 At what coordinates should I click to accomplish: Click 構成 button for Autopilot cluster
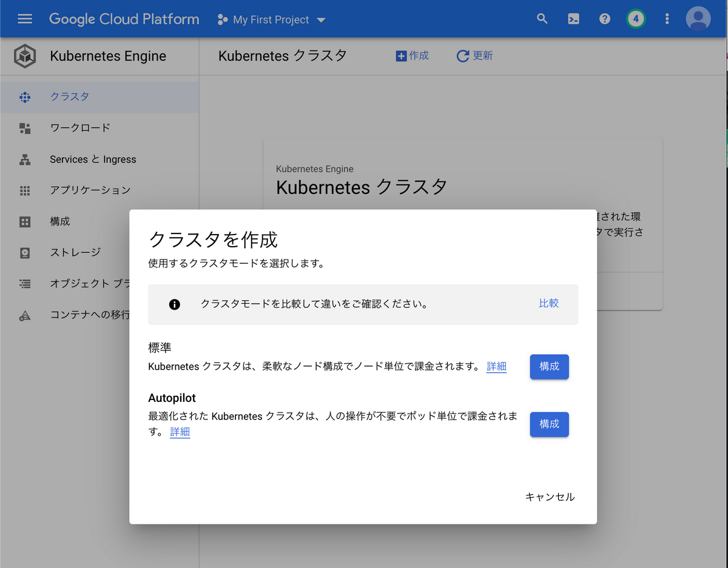click(550, 424)
